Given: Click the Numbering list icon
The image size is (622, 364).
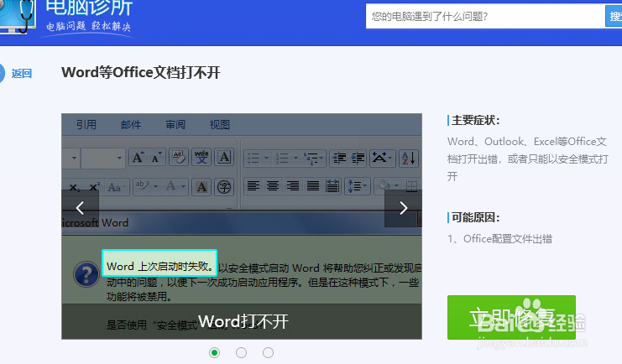Looking at the screenshot, I should tap(282, 159).
